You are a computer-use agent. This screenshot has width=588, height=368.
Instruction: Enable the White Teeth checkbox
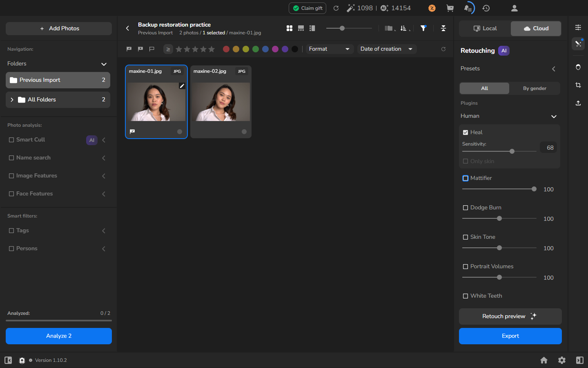[x=465, y=296]
